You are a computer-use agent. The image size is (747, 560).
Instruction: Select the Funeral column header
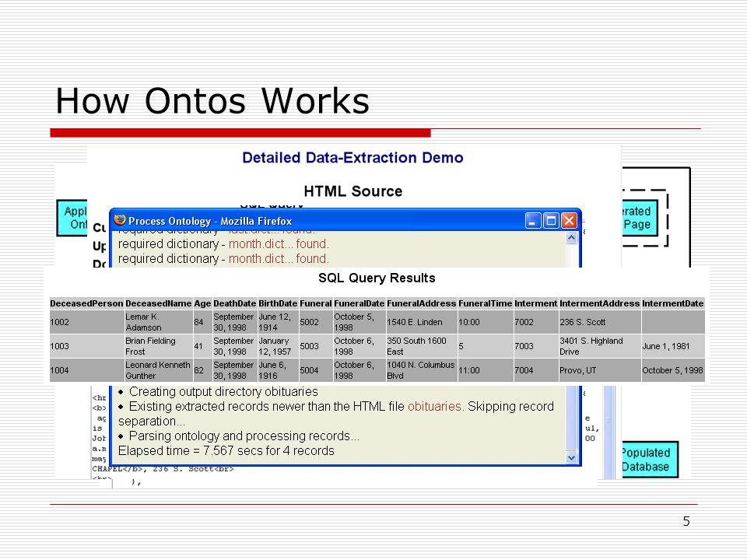click(x=316, y=303)
